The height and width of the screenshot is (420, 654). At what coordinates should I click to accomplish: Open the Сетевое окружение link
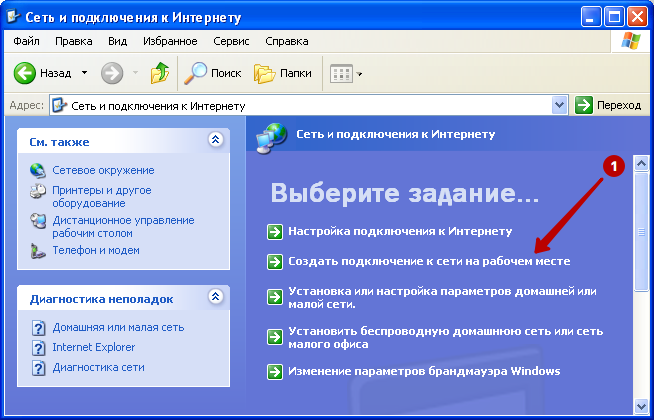(103, 170)
